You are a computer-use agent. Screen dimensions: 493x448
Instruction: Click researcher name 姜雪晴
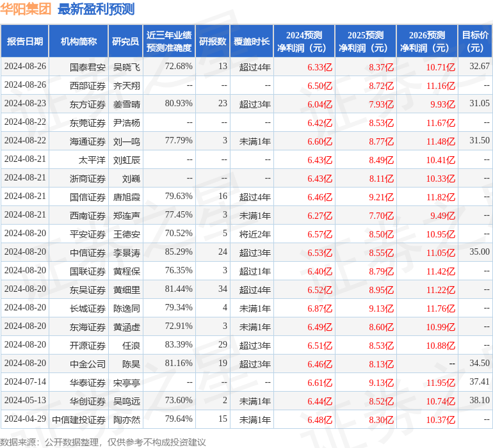coord(127,104)
